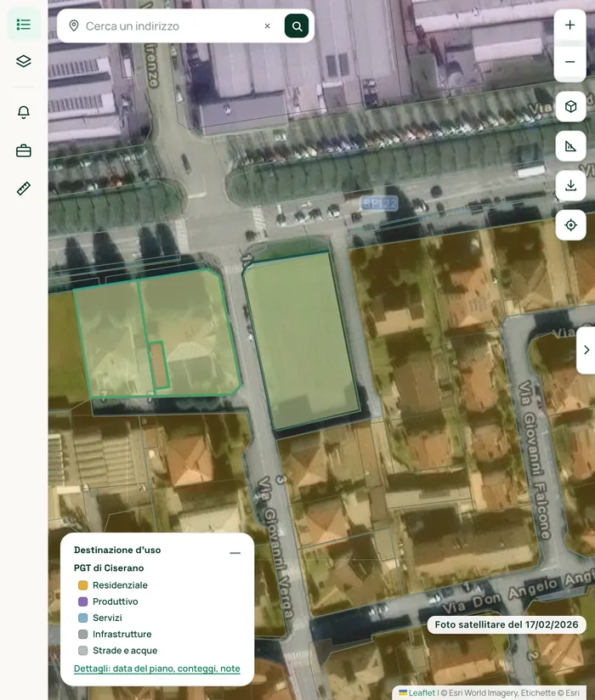Screen dimensions: 595x700
Task: Toggle the 3D cube view button
Action: (570, 107)
